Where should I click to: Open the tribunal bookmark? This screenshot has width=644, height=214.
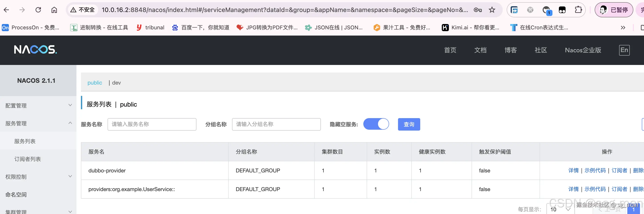coord(150,28)
